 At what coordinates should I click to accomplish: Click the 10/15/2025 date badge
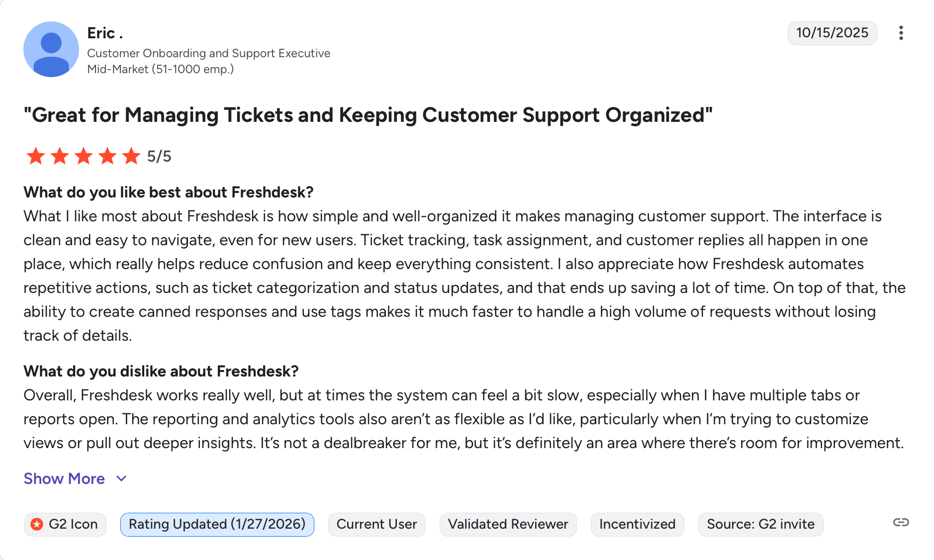coord(832,33)
